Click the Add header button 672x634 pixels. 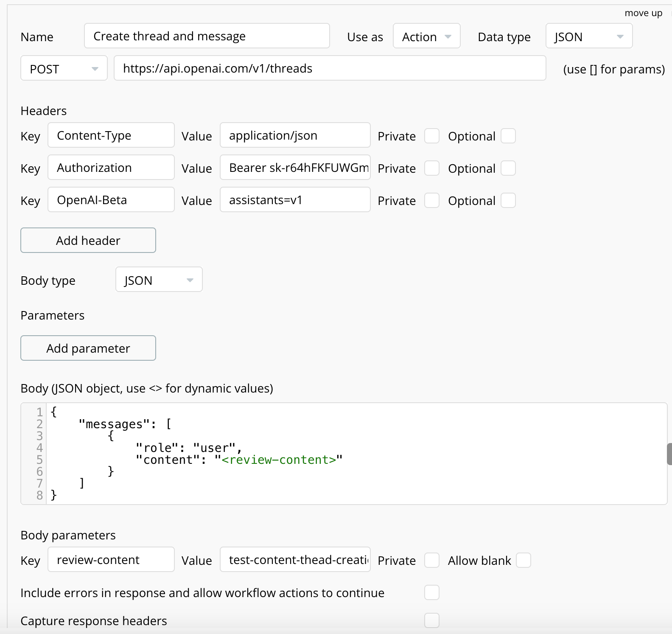pos(88,241)
